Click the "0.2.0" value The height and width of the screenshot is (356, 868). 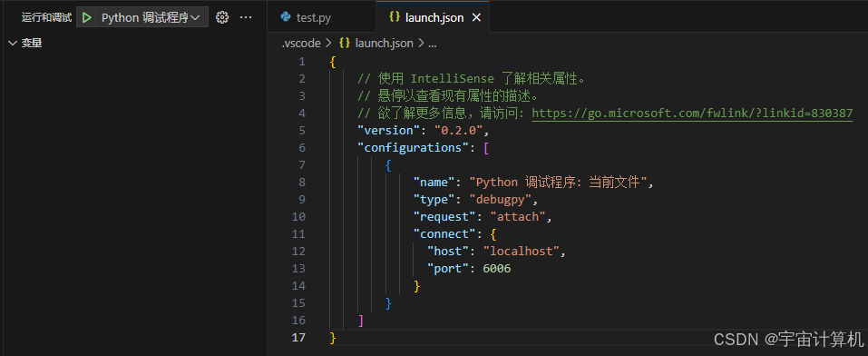(x=458, y=130)
